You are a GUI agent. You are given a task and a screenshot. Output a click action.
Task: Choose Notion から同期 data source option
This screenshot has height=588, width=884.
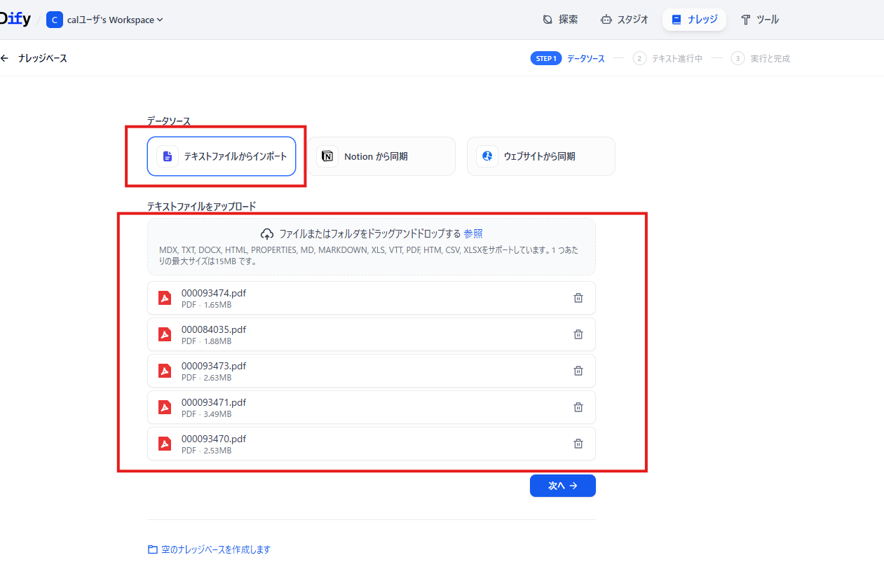[x=381, y=156]
